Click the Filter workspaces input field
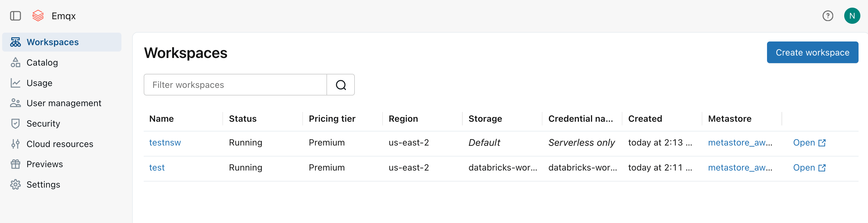The width and height of the screenshot is (868, 223). click(235, 85)
